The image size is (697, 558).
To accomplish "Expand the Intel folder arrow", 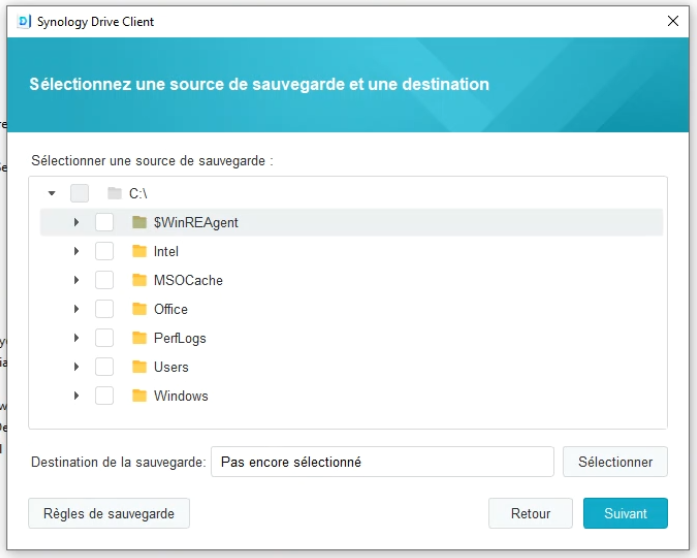I will coord(76,251).
